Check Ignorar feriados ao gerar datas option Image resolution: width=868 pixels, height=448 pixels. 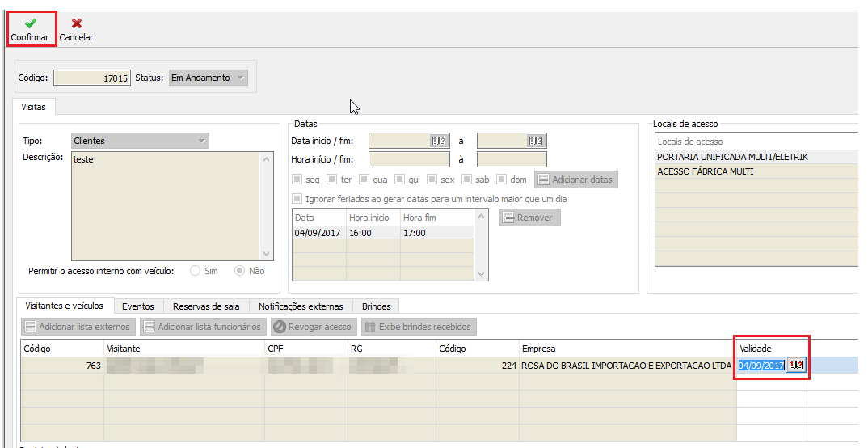pos(297,199)
